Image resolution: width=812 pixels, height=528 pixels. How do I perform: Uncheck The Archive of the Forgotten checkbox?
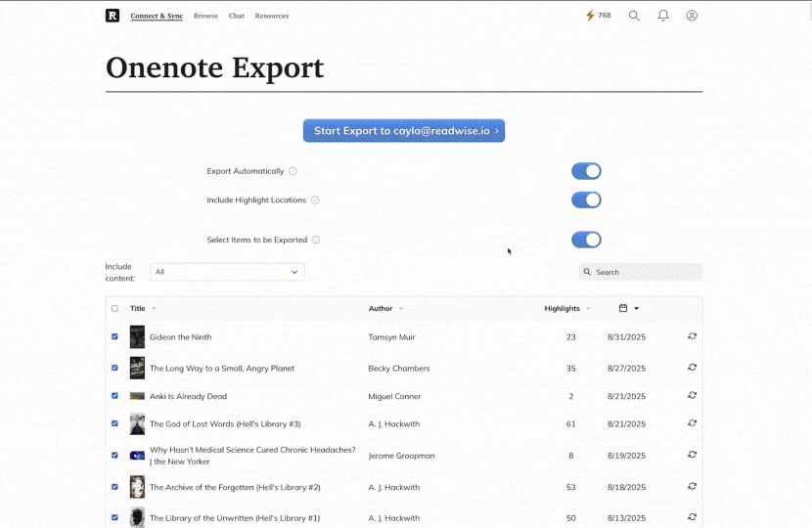tap(115, 487)
